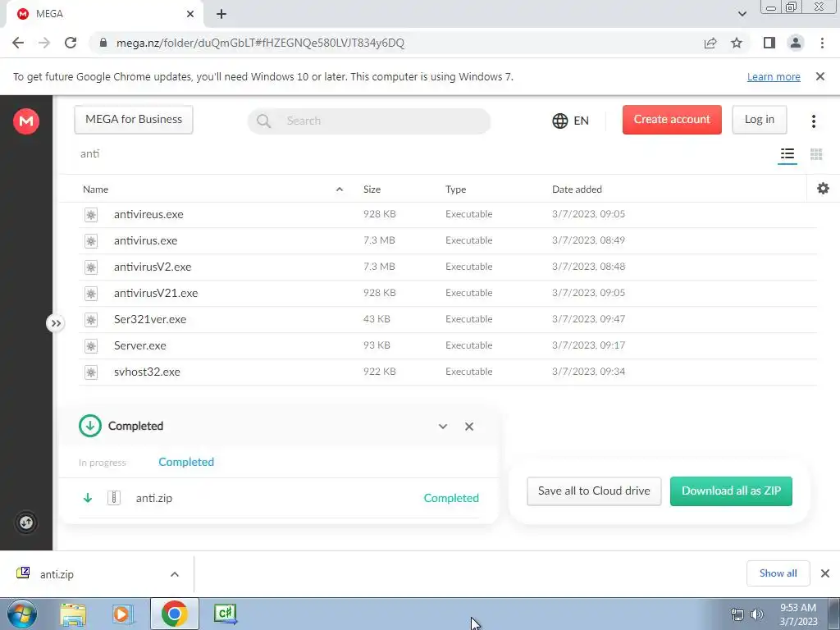
Task: Click the green Completed download circle icon
Action: click(90, 426)
